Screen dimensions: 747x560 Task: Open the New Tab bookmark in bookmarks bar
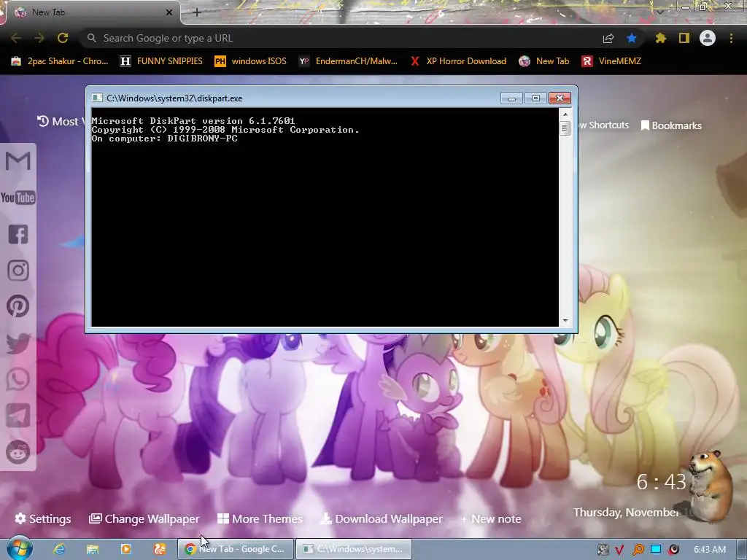[544, 61]
